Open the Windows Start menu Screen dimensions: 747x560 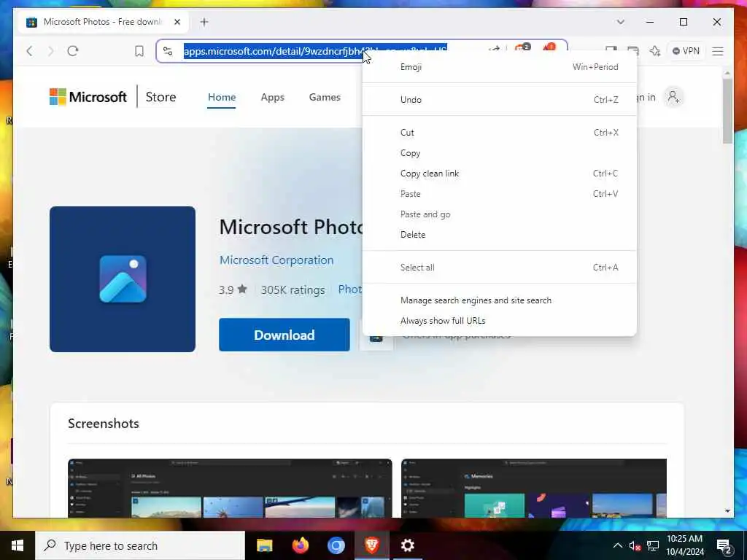click(18, 545)
